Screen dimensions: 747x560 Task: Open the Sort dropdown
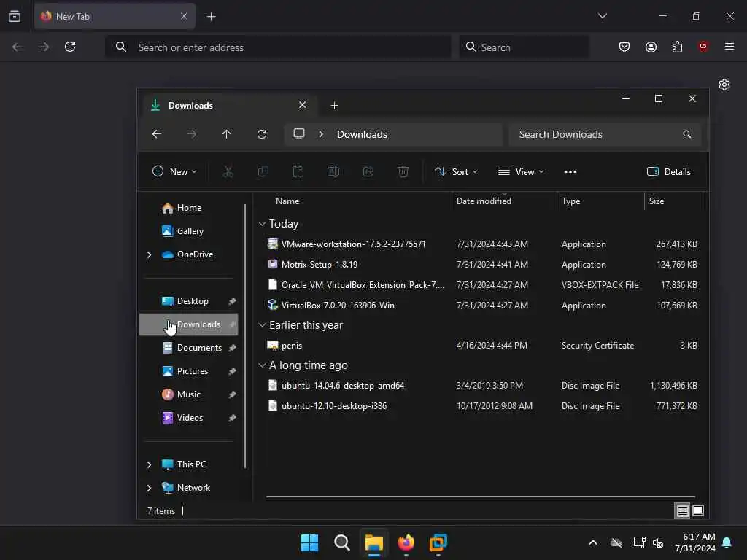pos(456,172)
